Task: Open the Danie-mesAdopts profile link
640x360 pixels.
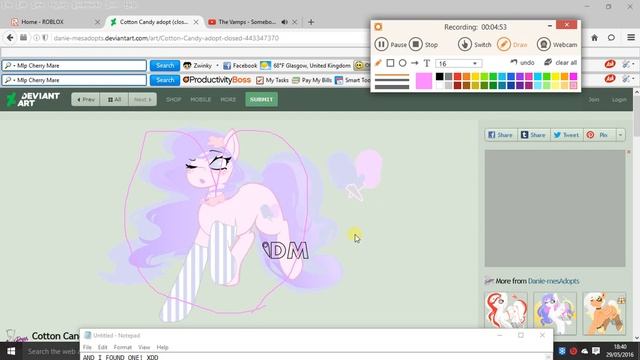Action: (553, 281)
